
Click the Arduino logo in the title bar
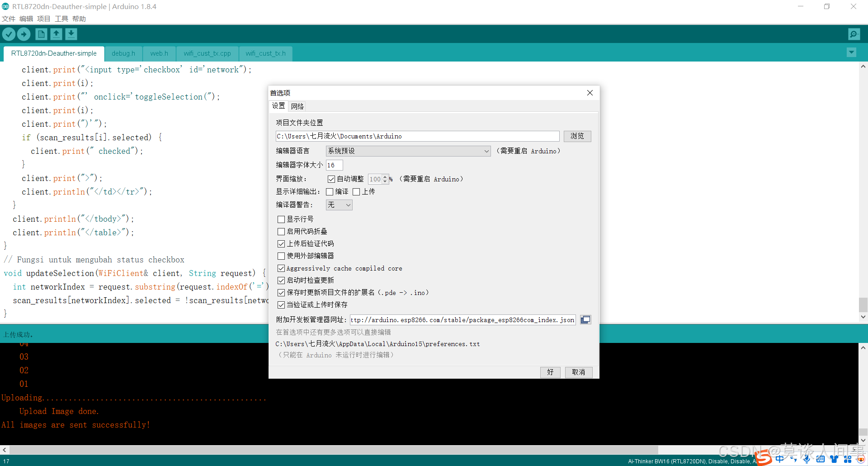pos(5,6)
